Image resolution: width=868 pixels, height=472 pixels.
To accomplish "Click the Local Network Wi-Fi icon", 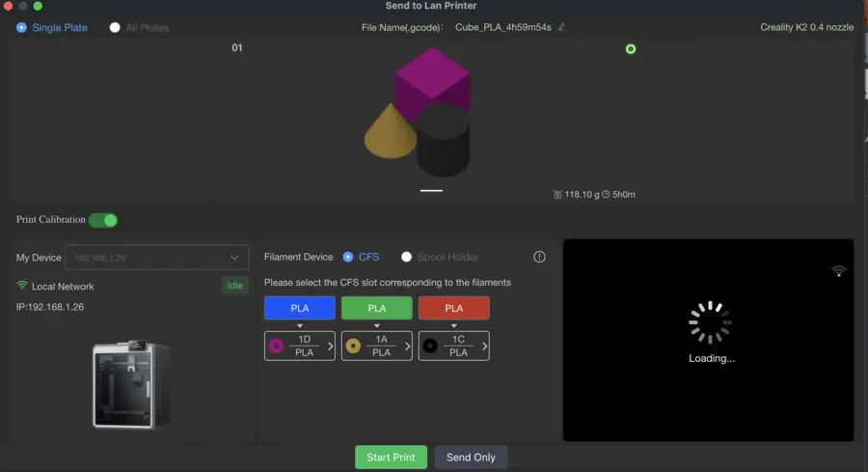I will click(22, 286).
